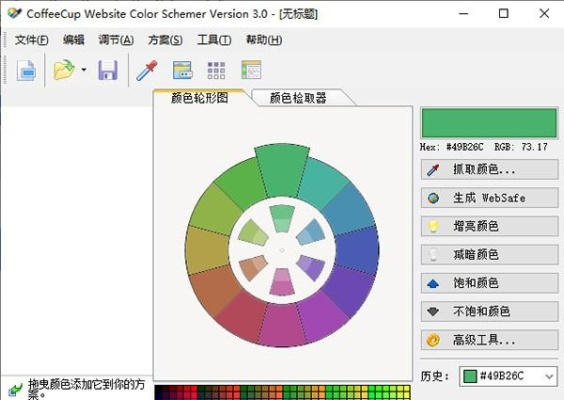Click the browser window preview toolbar icon
Screen dimensions: 564x400
(182, 70)
